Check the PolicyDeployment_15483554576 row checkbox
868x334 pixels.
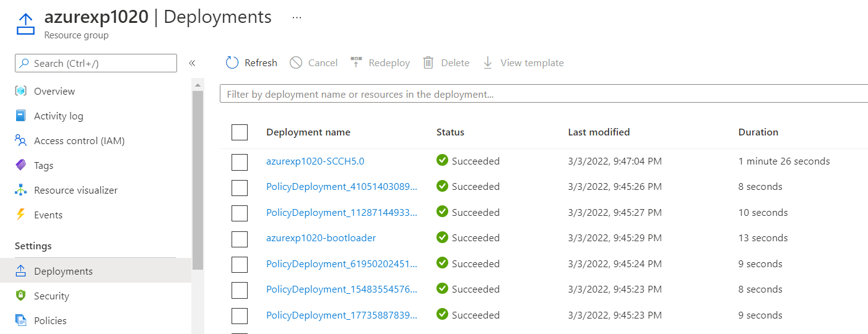click(240, 290)
